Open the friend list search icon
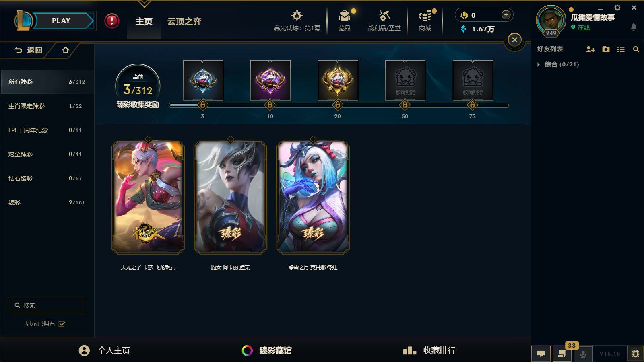 point(636,49)
